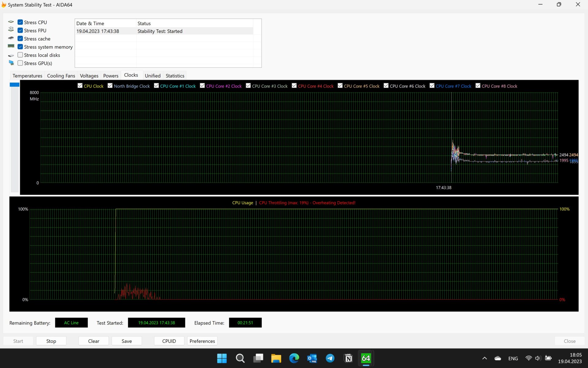Viewport: 588px width, 368px height.
Task: Click the Test Started value field
Action: pos(156,323)
